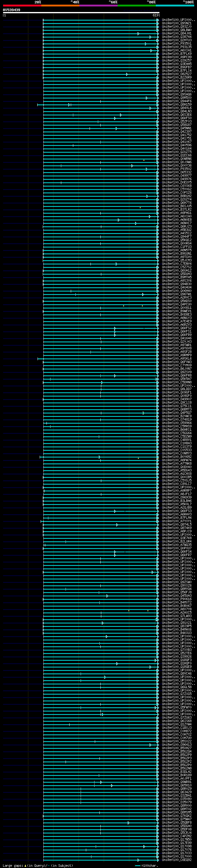The height and width of the screenshot is (868, 197).
Task: Click the Large gaps legend text
Action: tap(38, 865)
